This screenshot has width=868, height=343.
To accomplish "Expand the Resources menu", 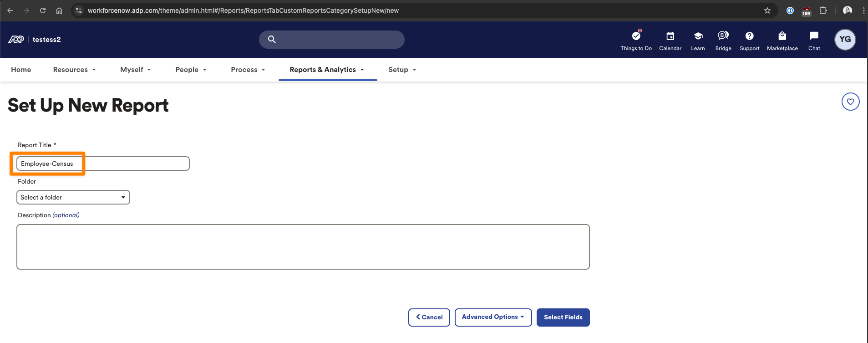I will pyautogui.click(x=75, y=70).
